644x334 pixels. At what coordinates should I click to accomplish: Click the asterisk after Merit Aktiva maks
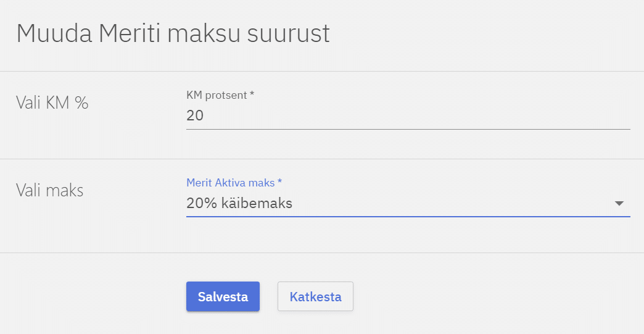(x=280, y=182)
